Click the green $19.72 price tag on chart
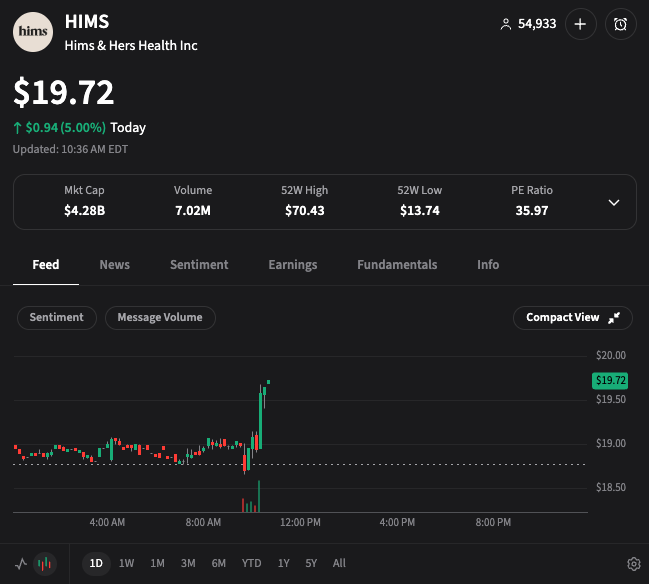649x584 pixels. point(610,380)
